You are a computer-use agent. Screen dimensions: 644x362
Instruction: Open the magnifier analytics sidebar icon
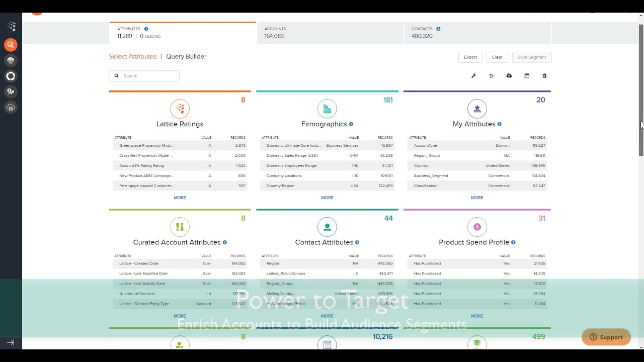[x=11, y=45]
